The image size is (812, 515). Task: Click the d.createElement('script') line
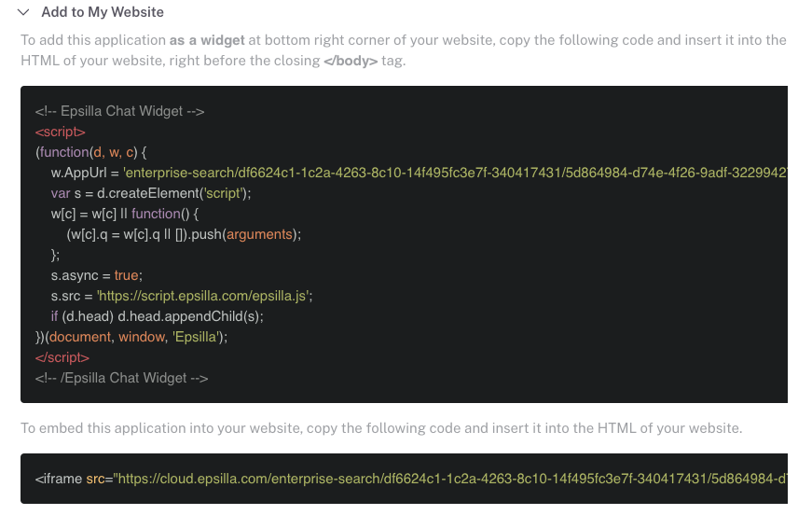point(151,193)
